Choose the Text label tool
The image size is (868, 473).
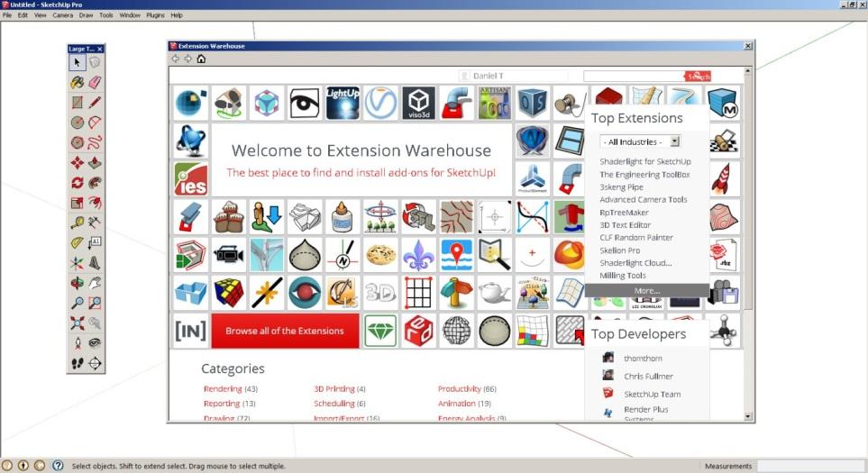[95, 242]
